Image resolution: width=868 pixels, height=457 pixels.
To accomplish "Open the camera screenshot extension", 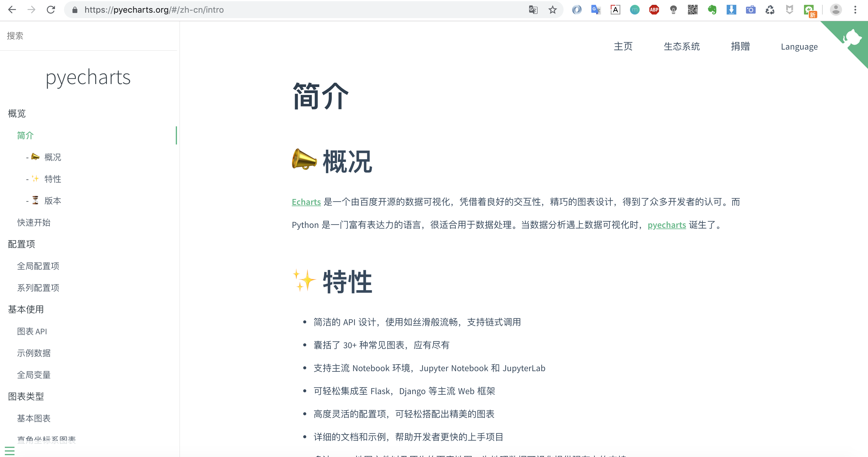I will click(751, 10).
